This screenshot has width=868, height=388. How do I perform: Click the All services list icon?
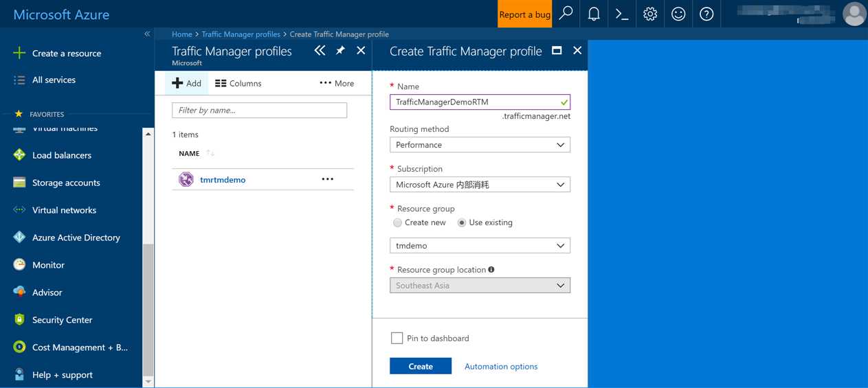pyautogui.click(x=19, y=80)
